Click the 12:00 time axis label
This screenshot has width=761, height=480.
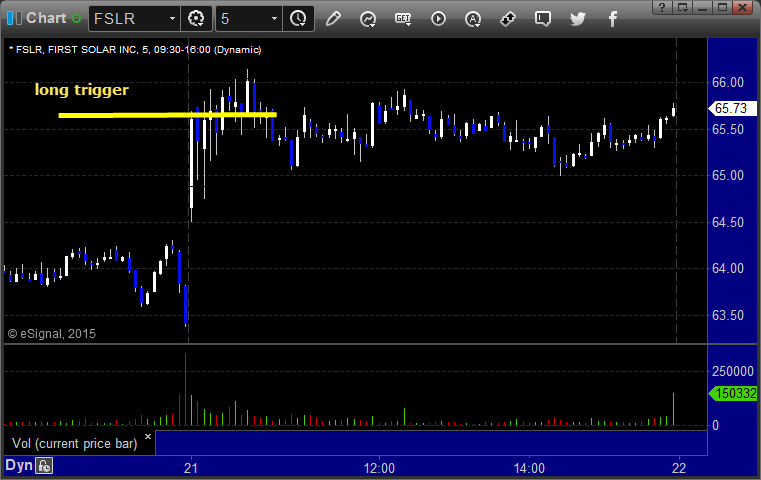pos(379,468)
